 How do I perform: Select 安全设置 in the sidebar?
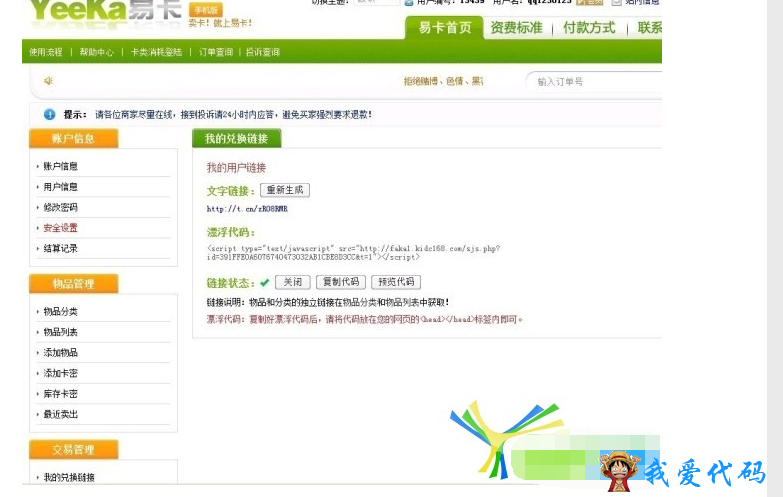tap(60, 228)
